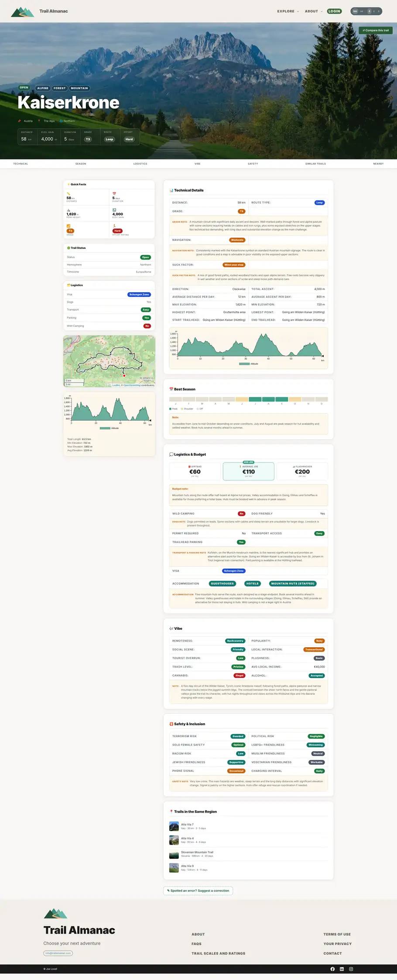Click the MOUNTAIN tag in hero
Viewport: 397px width, 980px height.
[x=79, y=88]
